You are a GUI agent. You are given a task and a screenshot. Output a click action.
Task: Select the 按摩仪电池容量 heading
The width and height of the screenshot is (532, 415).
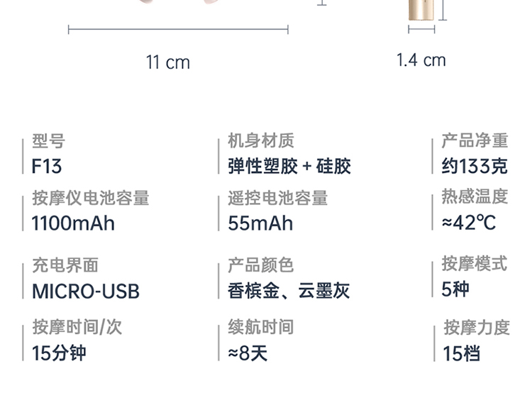[x=91, y=198]
